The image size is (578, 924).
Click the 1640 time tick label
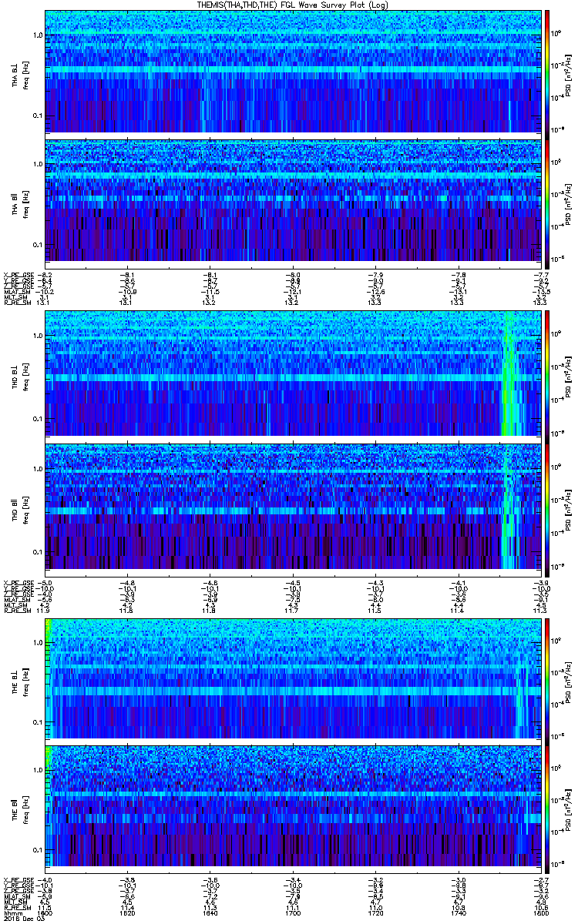[x=210, y=912]
